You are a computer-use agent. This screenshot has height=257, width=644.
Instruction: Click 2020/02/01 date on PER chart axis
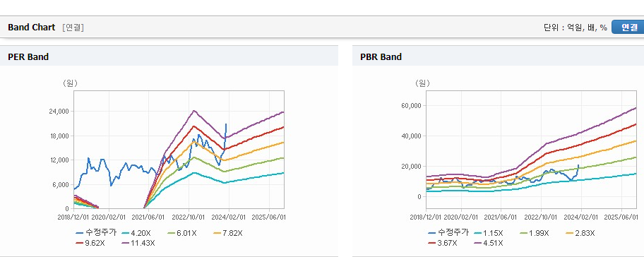tap(109, 217)
